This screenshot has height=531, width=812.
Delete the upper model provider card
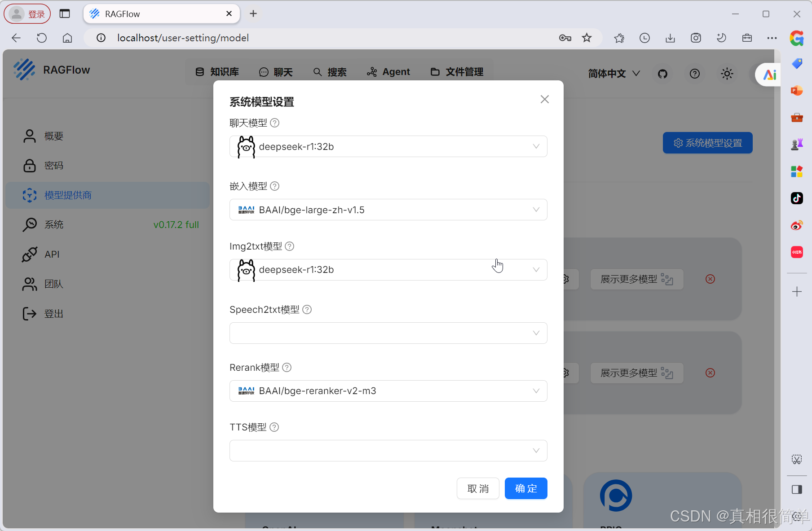[710, 279]
